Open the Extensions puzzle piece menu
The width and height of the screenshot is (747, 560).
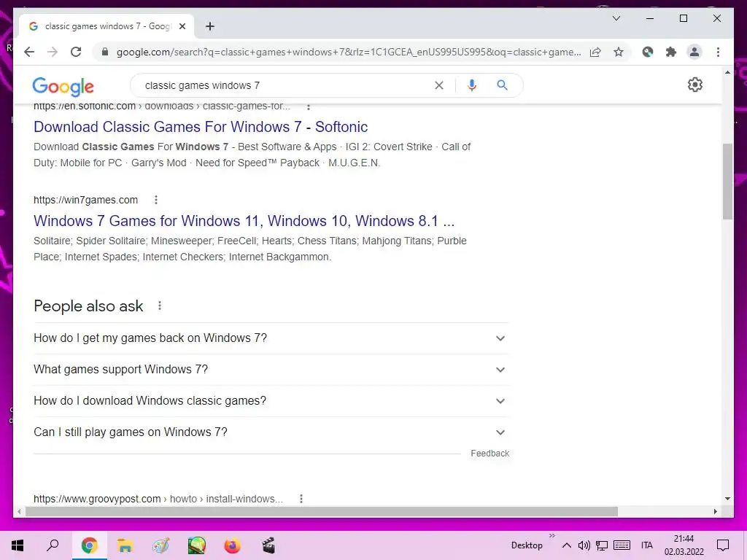[x=671, y=52]
